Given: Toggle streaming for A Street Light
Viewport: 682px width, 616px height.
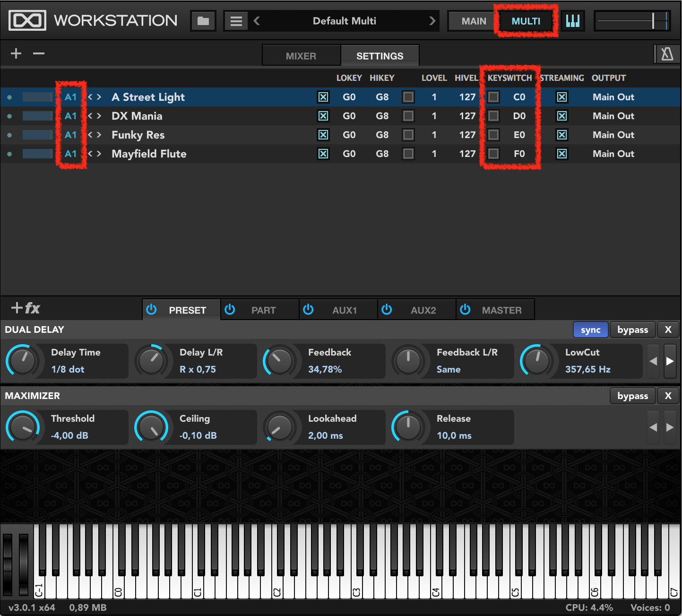Looking at the screenshot, I should point(562,97).
